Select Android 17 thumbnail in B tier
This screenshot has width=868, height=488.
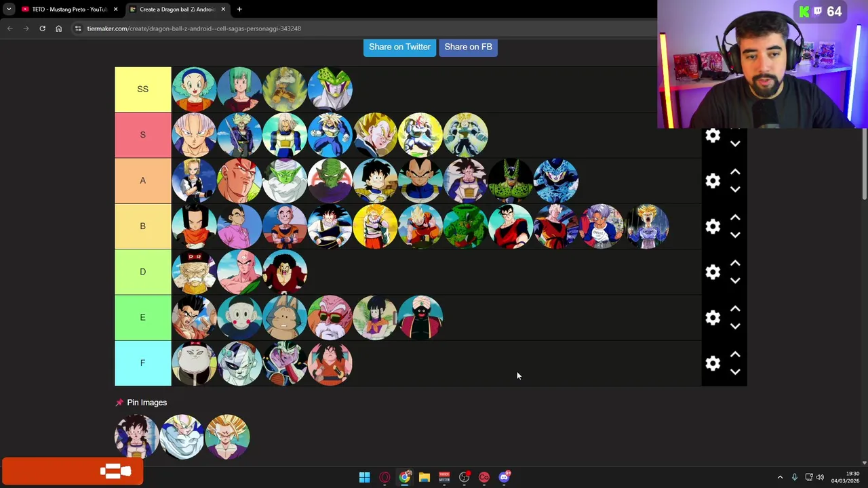click(x=194, y=226)
